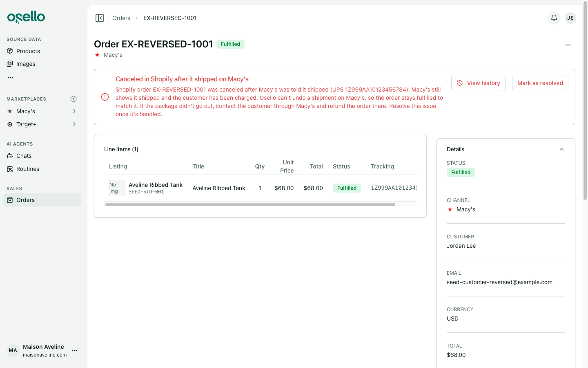Open the JE user avatar menu
588x368 pixels.
570,18
